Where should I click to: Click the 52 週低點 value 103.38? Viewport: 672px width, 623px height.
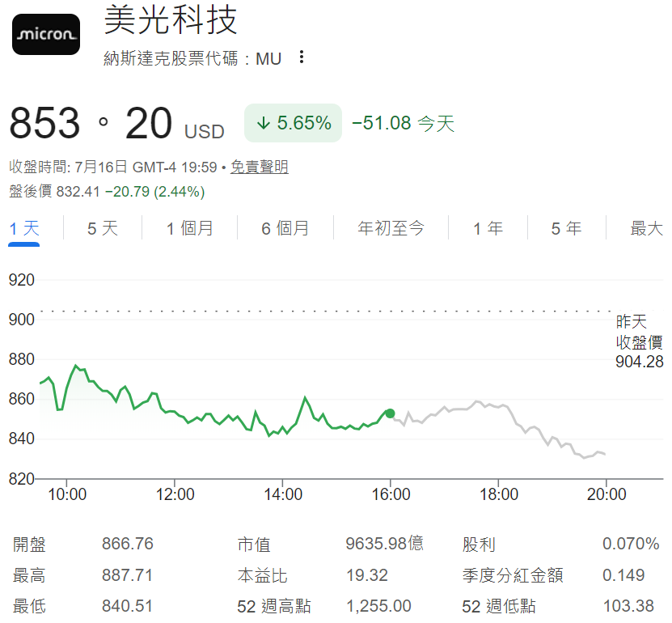628,606
